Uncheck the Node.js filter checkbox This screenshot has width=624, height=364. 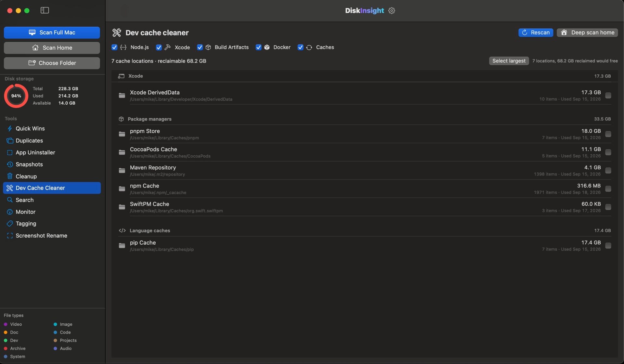[114, 47]
